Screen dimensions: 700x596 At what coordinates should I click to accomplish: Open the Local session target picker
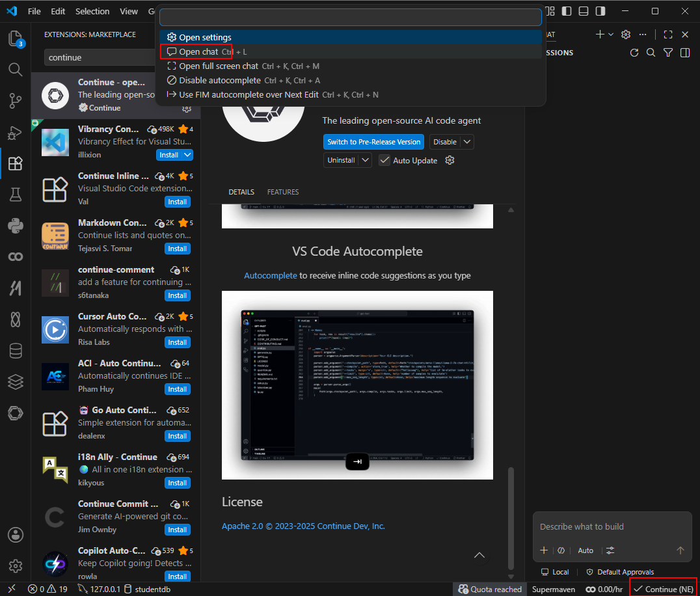pos(555,572)
